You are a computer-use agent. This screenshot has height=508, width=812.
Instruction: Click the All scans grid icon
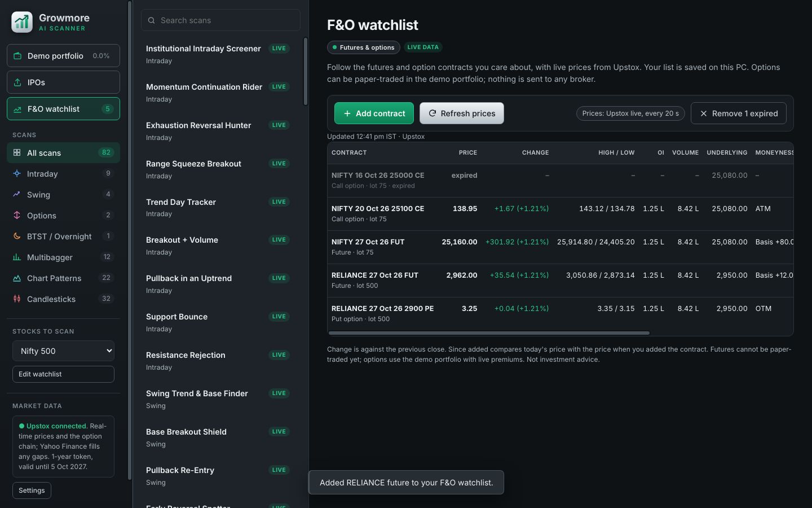click(x=17, y=152)
